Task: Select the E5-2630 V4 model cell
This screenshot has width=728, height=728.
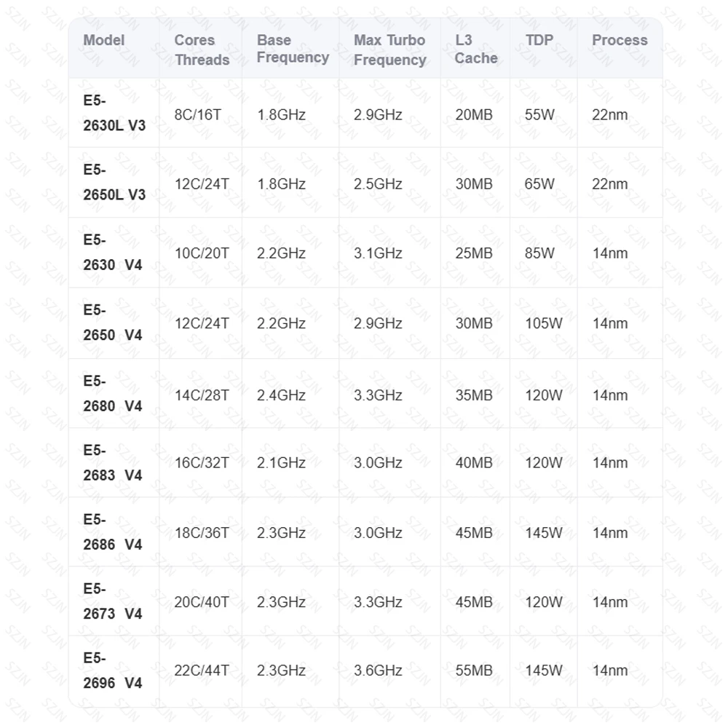Action: (112, 253)
